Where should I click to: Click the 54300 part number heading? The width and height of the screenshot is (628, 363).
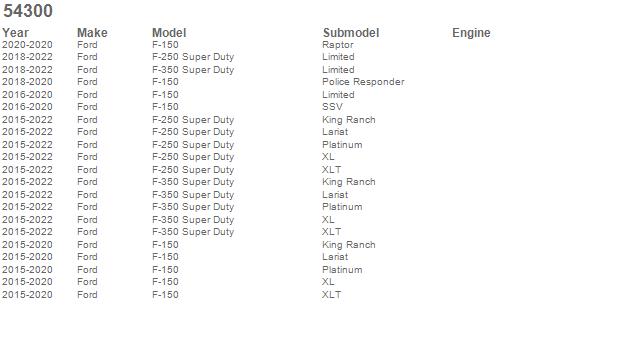(28, 11)
